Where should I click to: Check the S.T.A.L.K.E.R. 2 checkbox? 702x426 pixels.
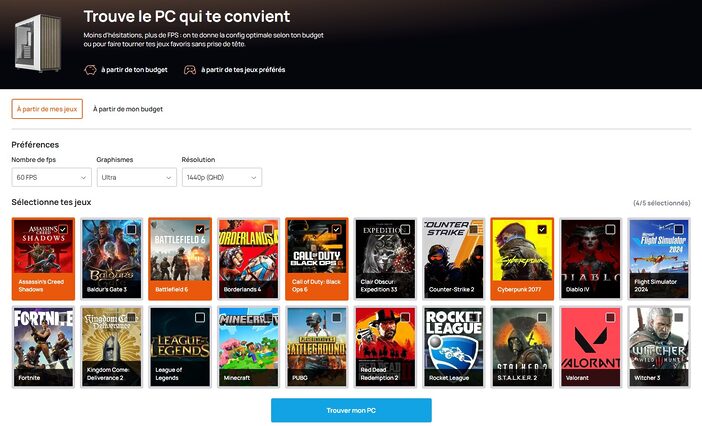tap(542, 318)
